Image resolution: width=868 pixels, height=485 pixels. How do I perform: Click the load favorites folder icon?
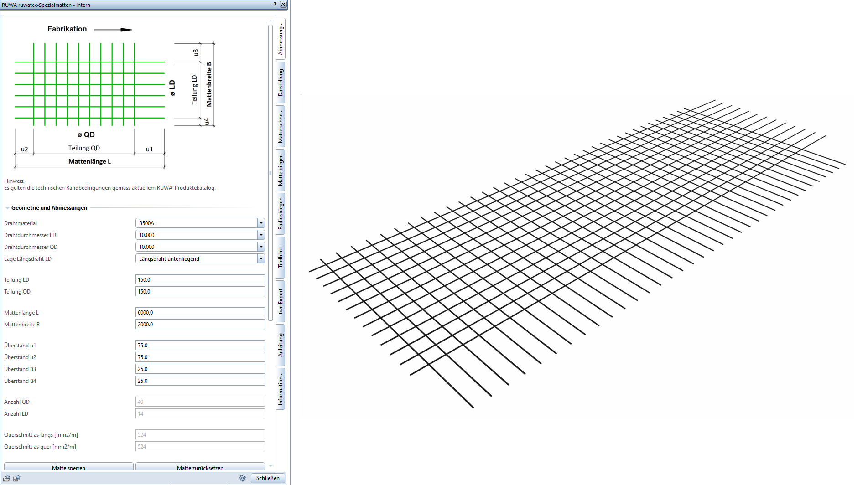pyautogui.click(x=7, y=478)
